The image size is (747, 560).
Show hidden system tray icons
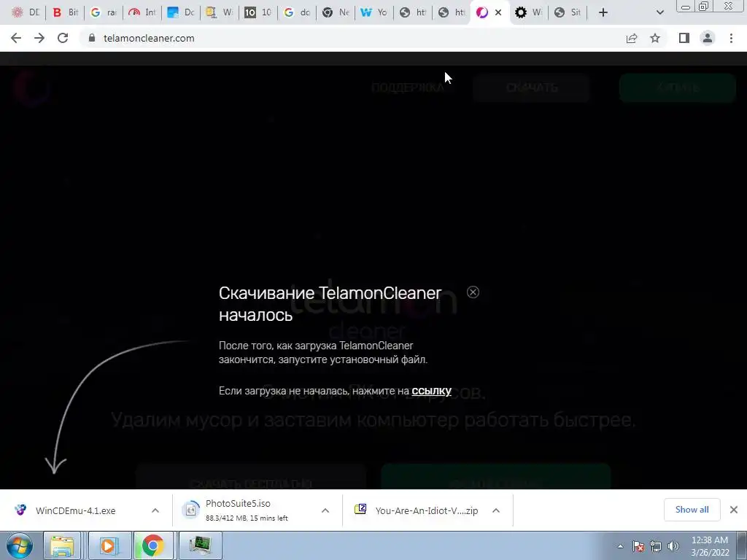tap(620, 546)
